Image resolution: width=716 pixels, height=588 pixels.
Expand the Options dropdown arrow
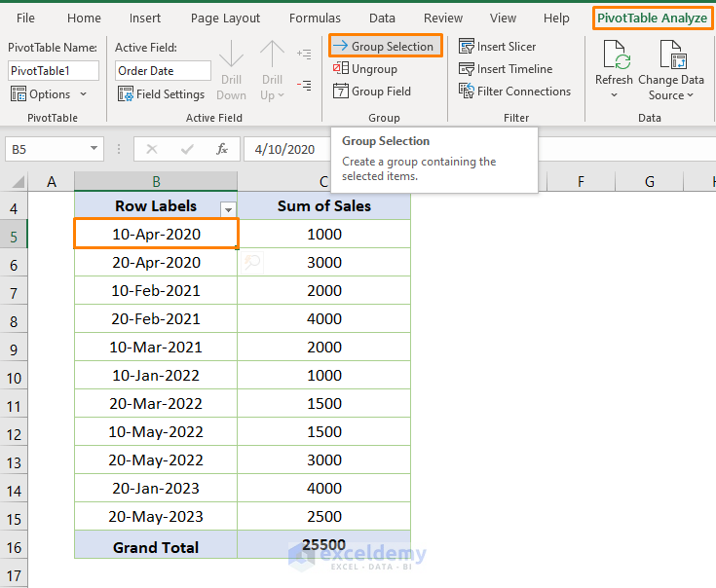[x=83, y=94]
